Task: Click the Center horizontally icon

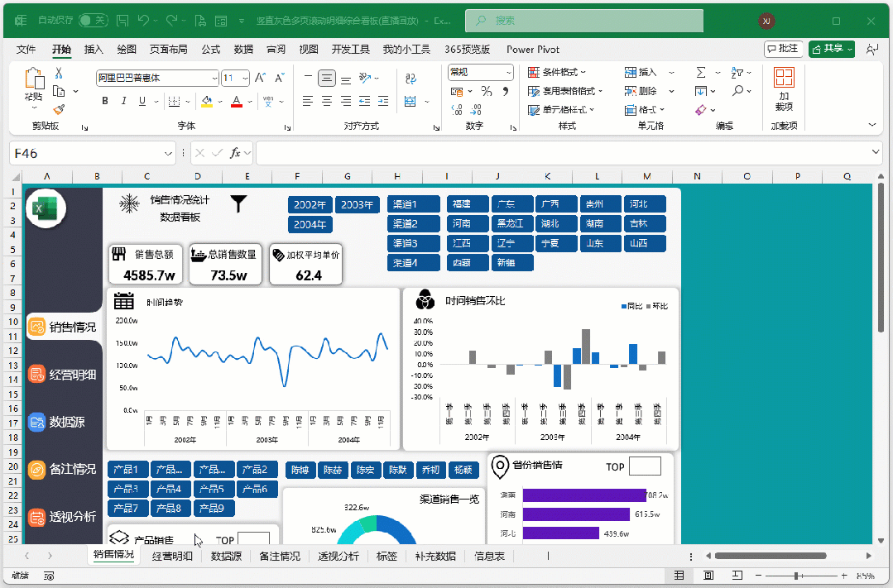Action: (327, 102)
